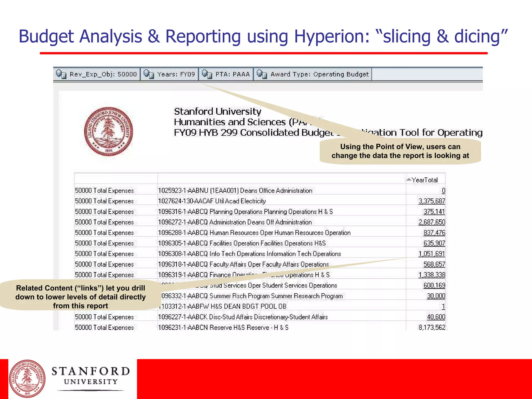Open the 2,687,650 amount link
Viewport: 532px width, 399px height.
(x=432, y=222)
